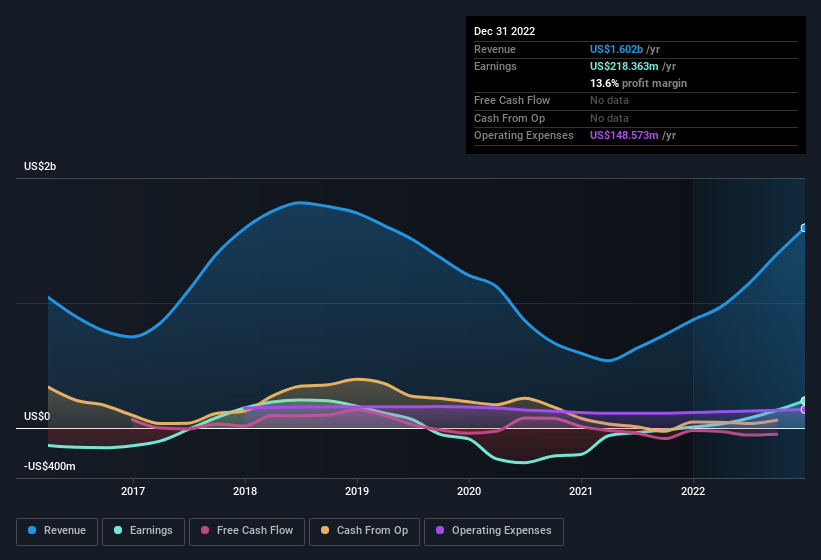
Task: Click the US$148.573m operating expenses value
Action: pos(624,136)
